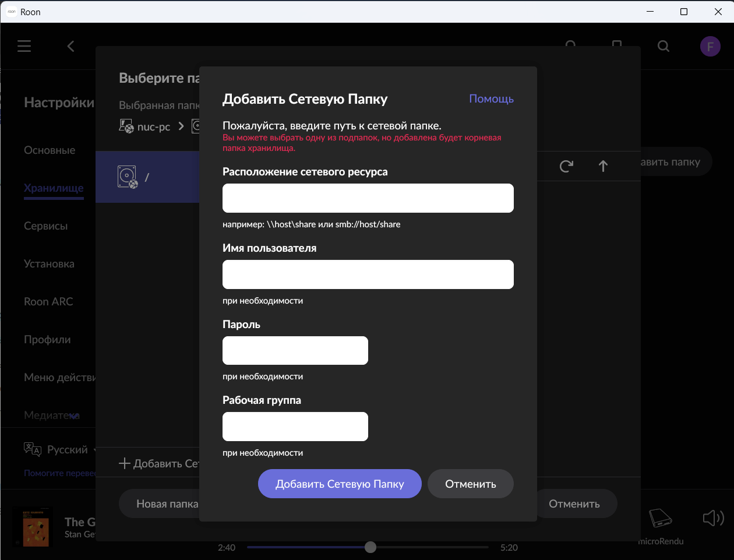Image resolution: width=734 pixels, height=560 pixels.
Task: Select the microRendu audio zone icon
Action: click(x=661, y=518)
